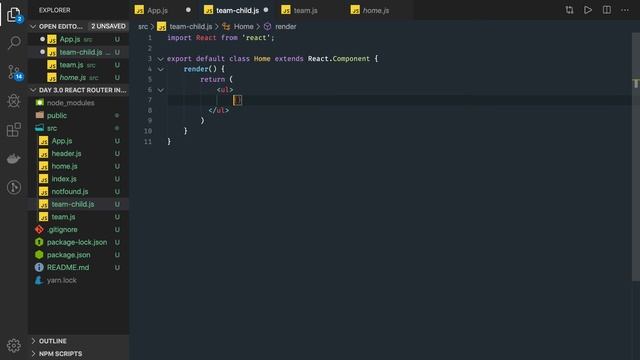
Task: Open yarn.lock file
Action: point(78,280)
